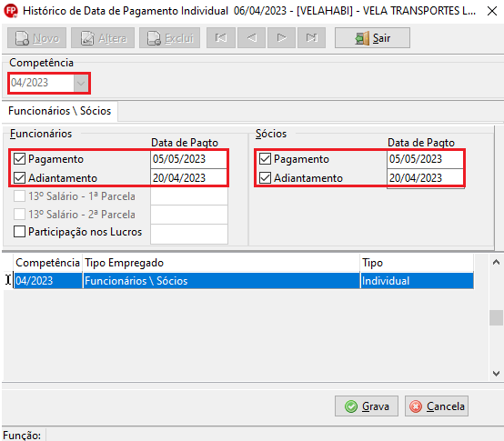
Task: Toggle Sócios Pagamento checkbox
Action: point(265,159)
